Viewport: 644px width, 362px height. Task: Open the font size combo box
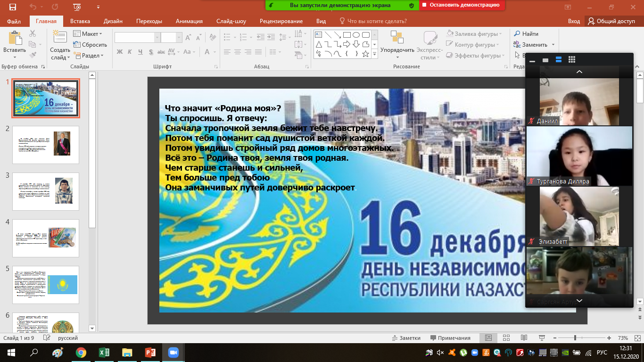(x=171, y=38)
